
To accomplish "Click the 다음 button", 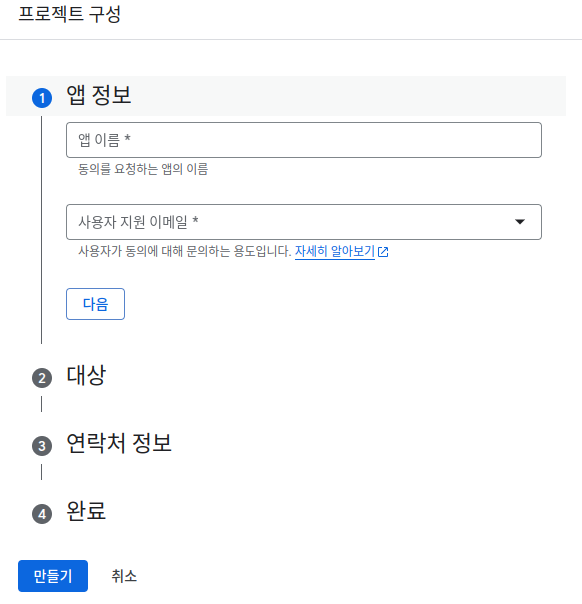I will click(x=96, y=304).
